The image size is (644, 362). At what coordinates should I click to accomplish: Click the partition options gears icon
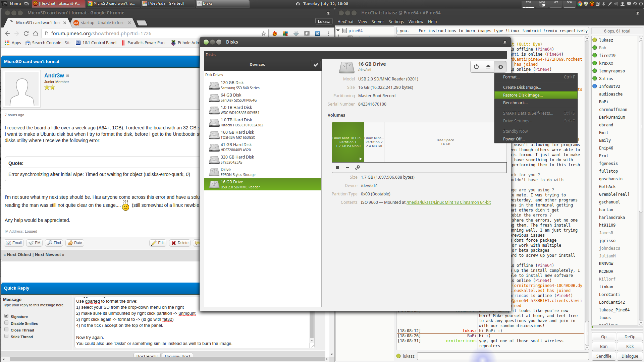pos(358,168)
